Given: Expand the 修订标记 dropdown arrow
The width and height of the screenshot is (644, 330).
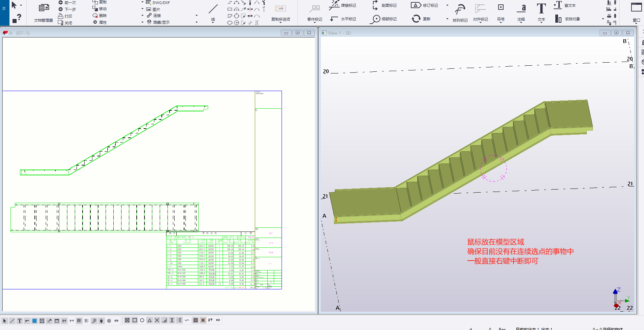Looking at the screenshot, I should point(447,5).
